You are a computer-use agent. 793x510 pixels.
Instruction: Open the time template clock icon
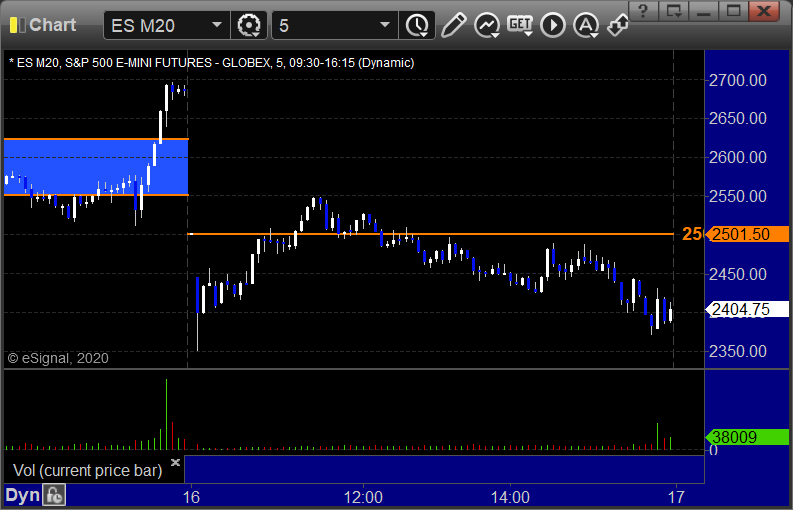[417, 25]
